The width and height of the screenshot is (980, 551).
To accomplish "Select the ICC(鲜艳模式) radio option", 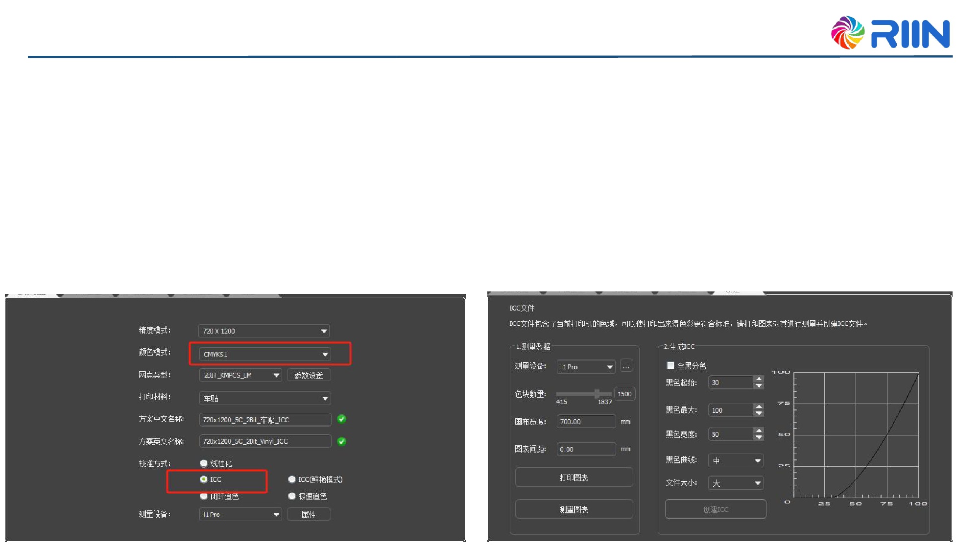I will pyautogui.click(x=292, y=479).
